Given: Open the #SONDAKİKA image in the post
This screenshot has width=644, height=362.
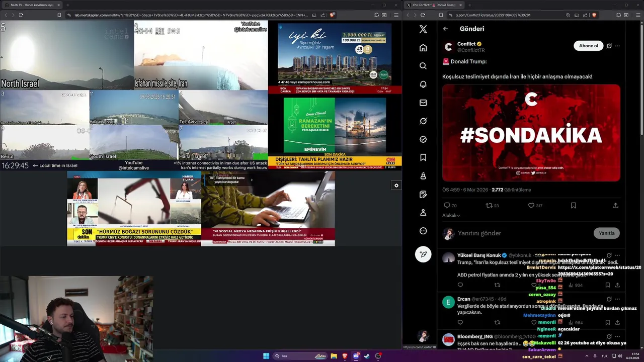Looking at the screenshot, I should coord(531,133).
